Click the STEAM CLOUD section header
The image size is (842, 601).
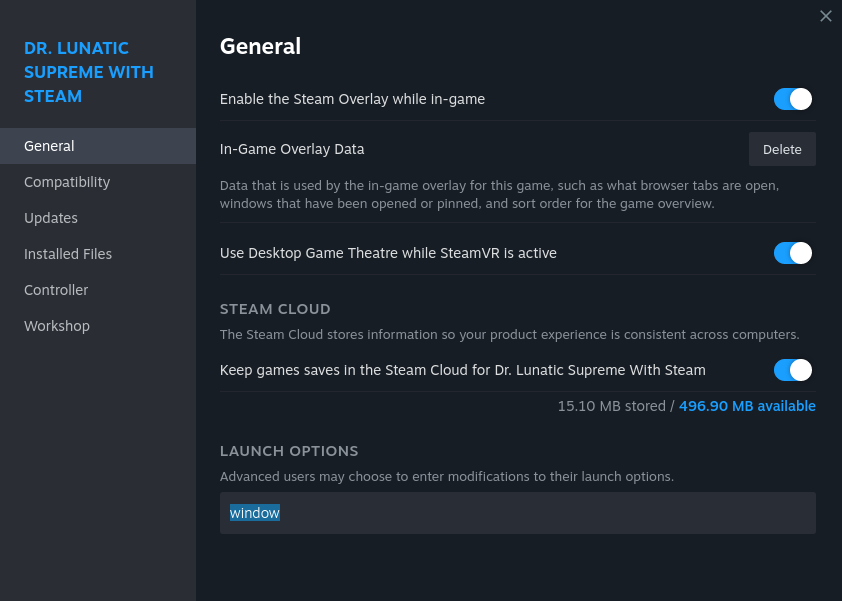click(x=275, y=309)
